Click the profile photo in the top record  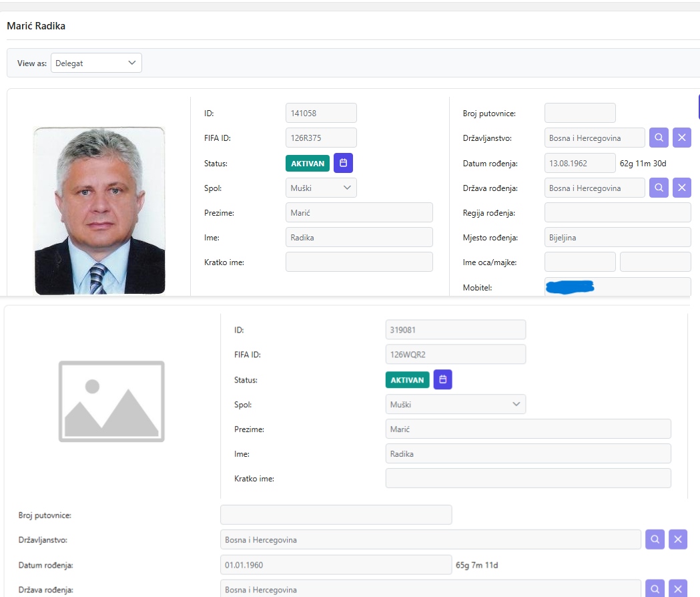click(99, 210)
